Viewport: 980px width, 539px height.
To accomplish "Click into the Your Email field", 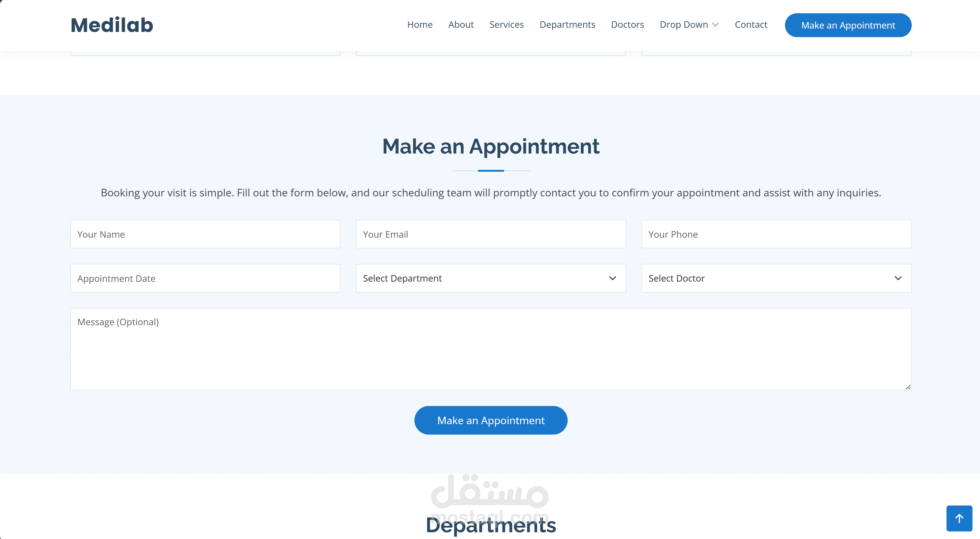I will pyautogui.click(x=490, y=234).
